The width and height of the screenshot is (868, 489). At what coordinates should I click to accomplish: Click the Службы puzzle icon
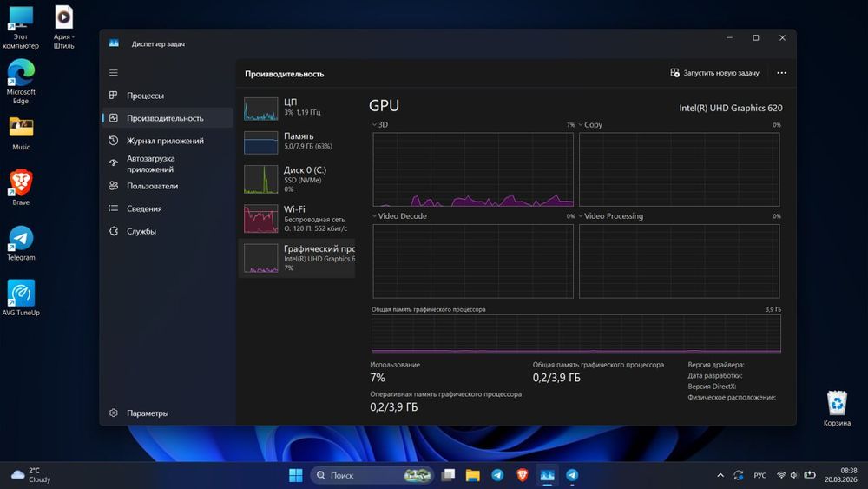pos(114,231)
